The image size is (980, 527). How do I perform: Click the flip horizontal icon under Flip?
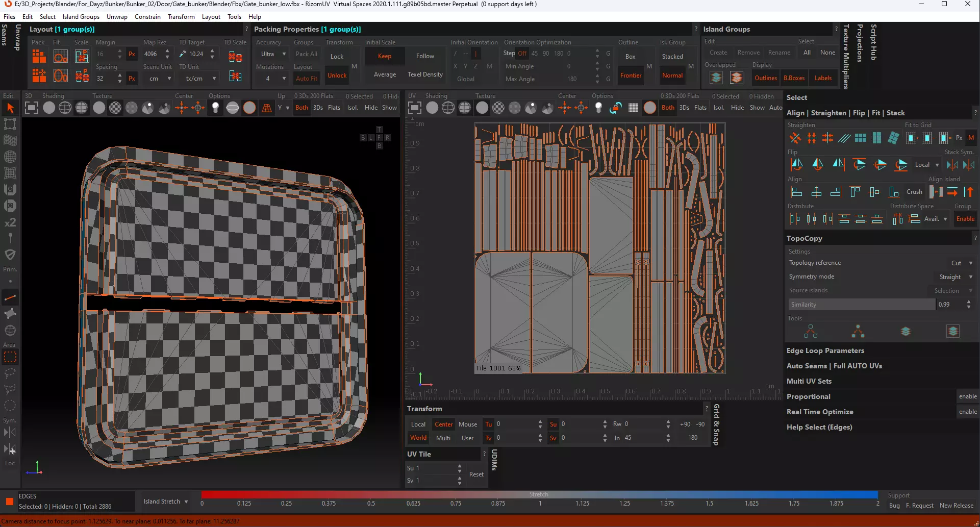point(796,165)
